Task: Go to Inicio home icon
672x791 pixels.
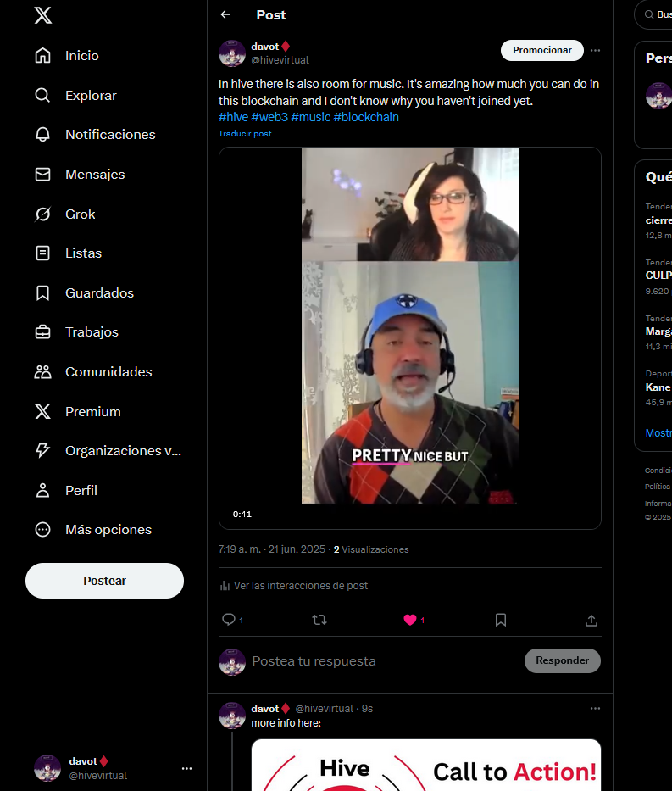Action: tap(43, 55)
